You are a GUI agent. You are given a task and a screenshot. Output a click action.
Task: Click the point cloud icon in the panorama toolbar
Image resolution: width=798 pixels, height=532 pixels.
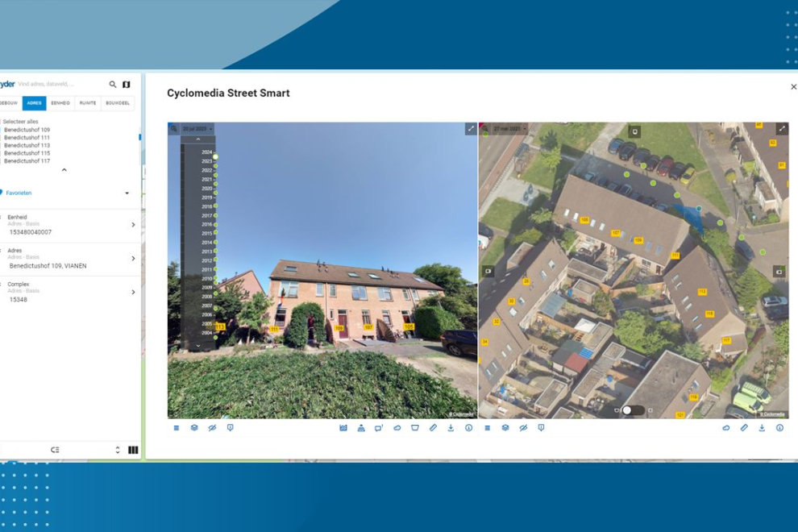tap(397, 428)
